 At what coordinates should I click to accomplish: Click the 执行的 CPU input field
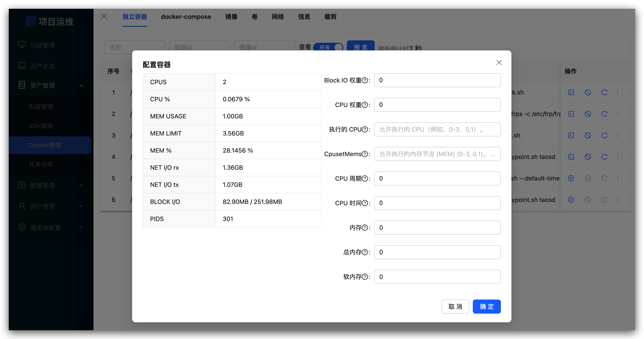(x=437, y=129)
